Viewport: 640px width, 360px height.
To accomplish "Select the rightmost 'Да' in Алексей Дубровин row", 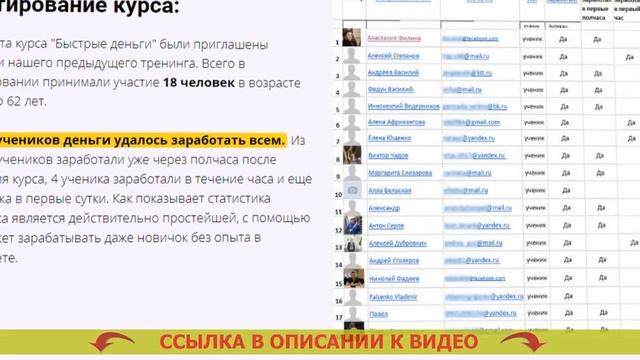I will pyautogui.click(x=634, y=242).
